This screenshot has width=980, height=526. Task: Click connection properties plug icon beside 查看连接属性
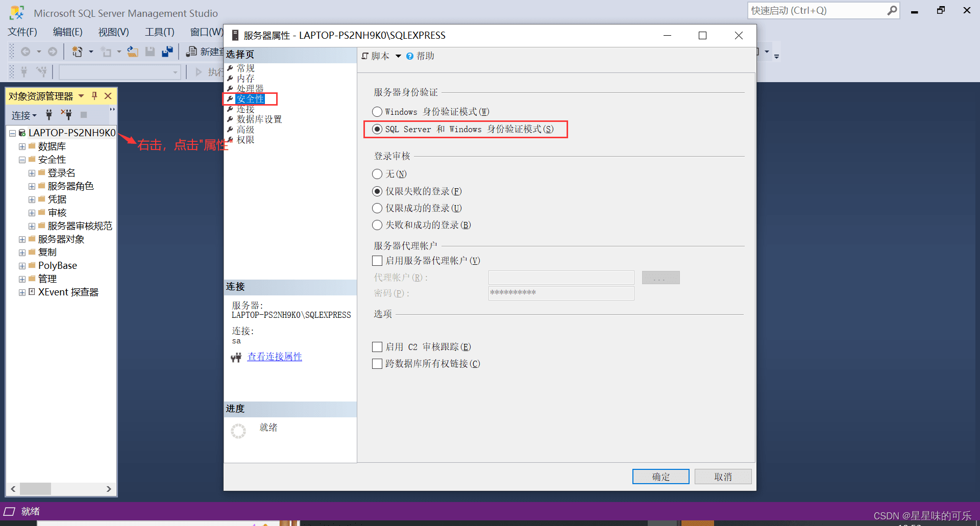pos(236,358)
